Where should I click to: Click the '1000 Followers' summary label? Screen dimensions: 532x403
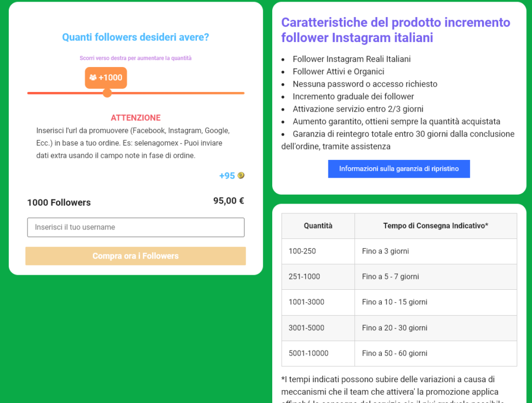59,203
